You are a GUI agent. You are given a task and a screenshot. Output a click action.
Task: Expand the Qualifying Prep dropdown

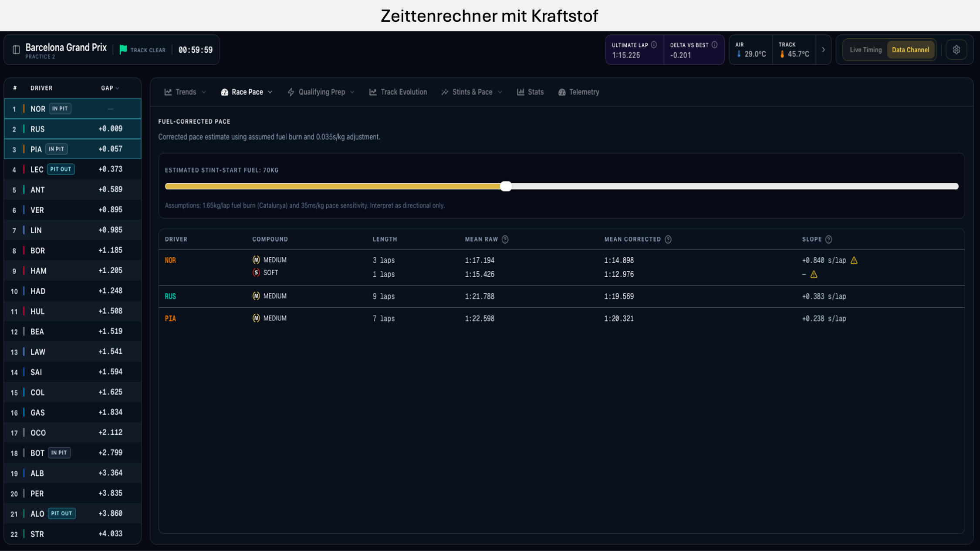point(321,92)
